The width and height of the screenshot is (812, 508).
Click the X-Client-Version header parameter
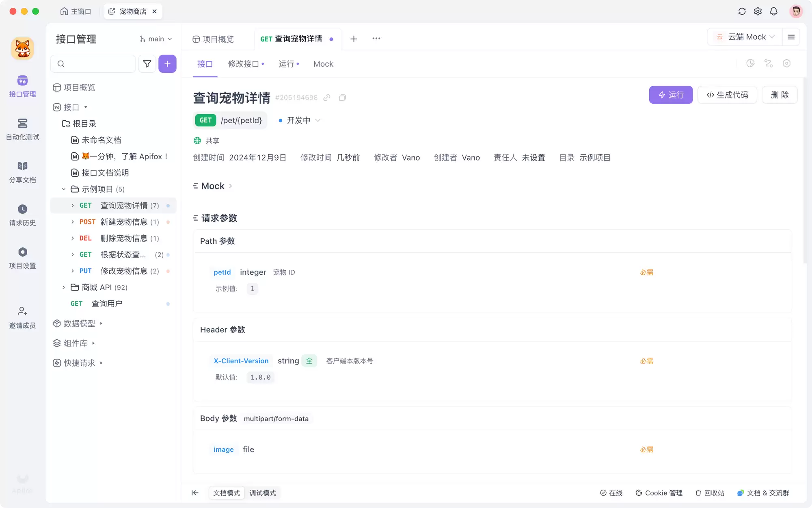241,361
